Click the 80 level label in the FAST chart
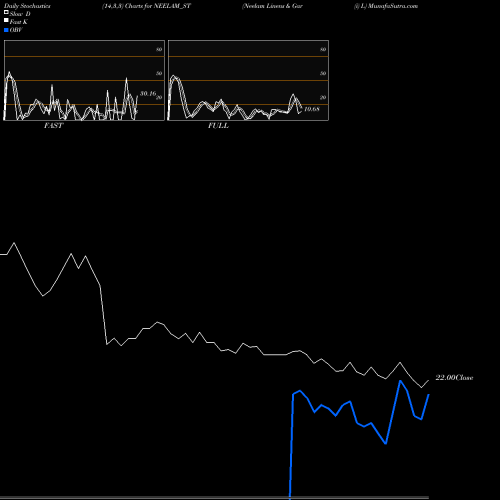The width and height of the screenshot is (500, 500). coord(159,49)
